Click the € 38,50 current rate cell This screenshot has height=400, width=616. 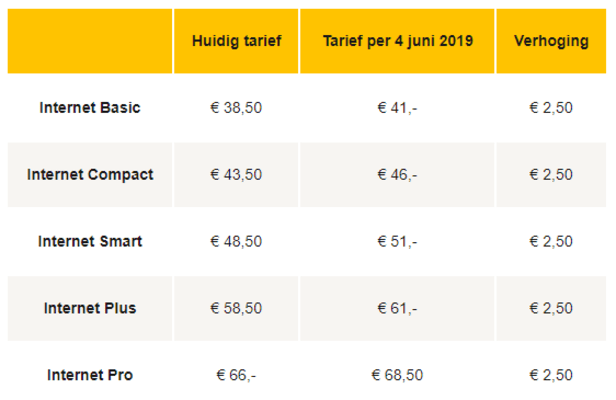tap(236, 107)
